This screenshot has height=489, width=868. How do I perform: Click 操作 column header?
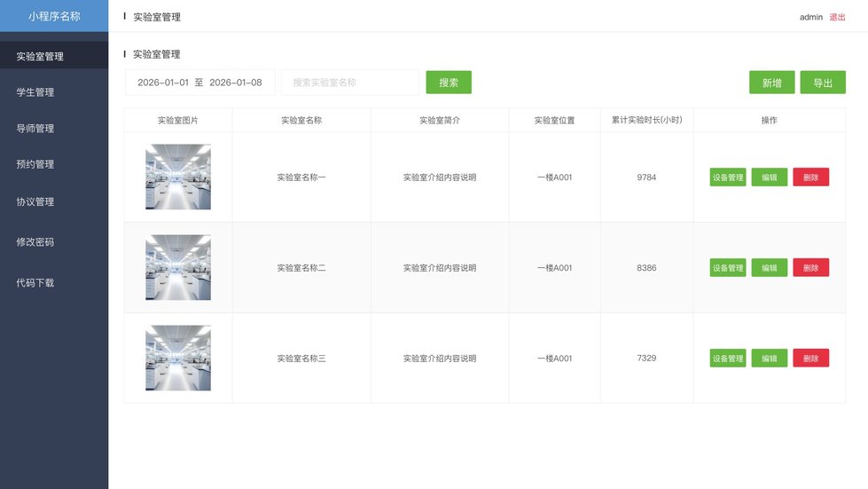point(769,120)
